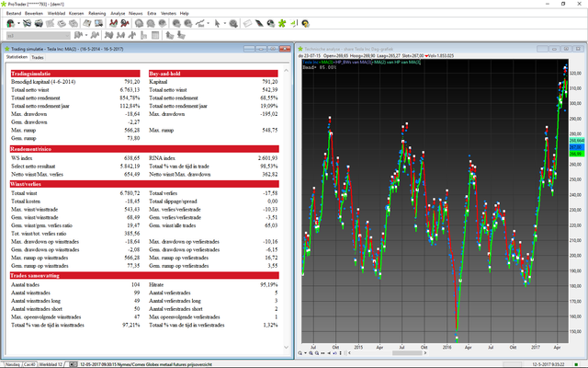Click the envelope mail icon in the toolbar
Image resolution: width=588 pixels, height=368 pixels.
click(x=247, y=24)
